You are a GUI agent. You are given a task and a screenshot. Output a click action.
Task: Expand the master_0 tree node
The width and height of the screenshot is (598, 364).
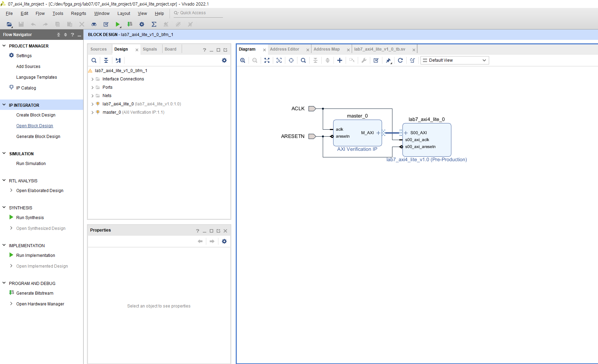[x=93, y=112]
